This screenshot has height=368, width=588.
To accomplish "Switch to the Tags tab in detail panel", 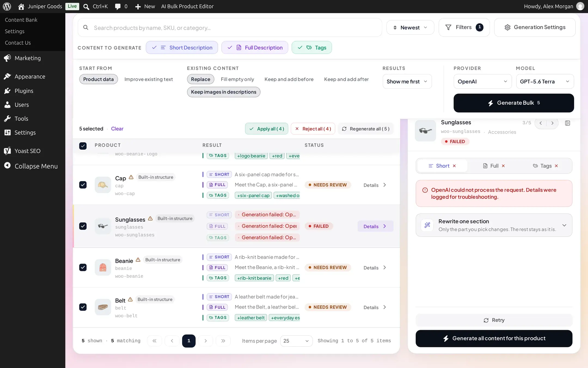I will pos(546,166).
